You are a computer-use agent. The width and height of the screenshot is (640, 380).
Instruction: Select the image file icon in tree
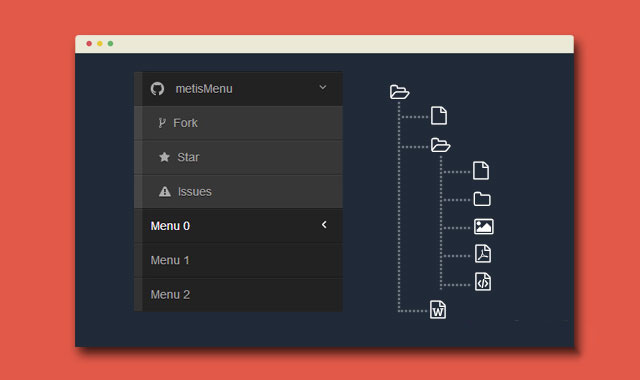click(x=484, y=227)
